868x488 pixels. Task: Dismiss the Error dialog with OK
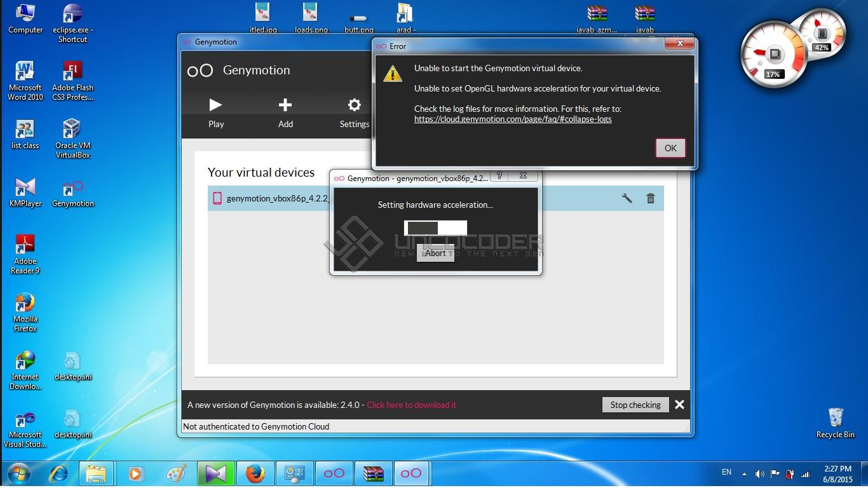coord(670,148)
